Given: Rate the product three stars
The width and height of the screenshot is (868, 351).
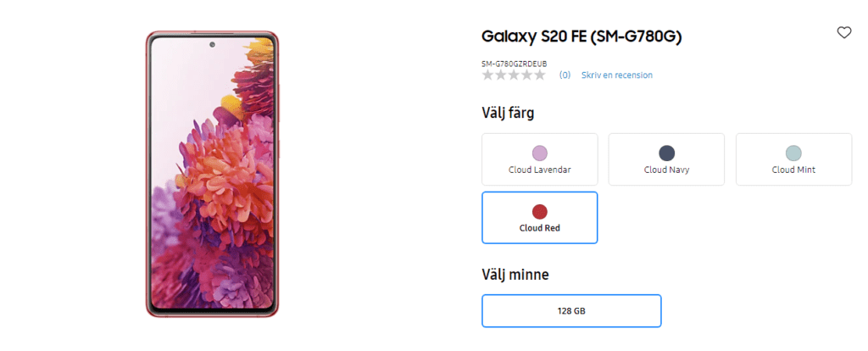Looking at the screenshot, I should coord(514,75).
